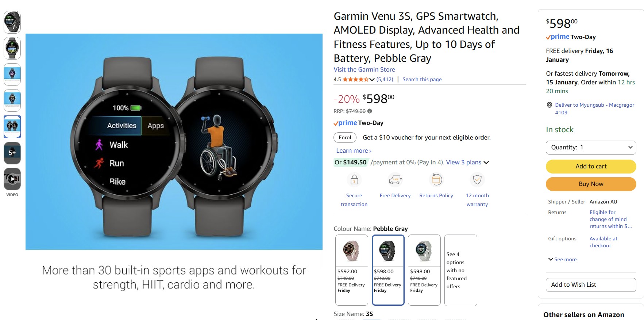Select the Pebble Gray $598.00 colour swatch
The width and height of the screenshot is (644, 320).
(x=388, y=270)
